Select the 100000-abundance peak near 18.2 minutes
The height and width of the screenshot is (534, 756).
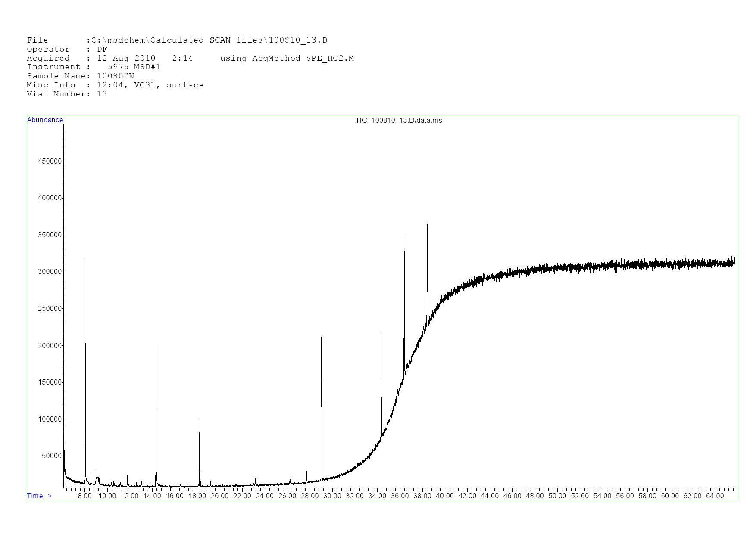[200, 420]
